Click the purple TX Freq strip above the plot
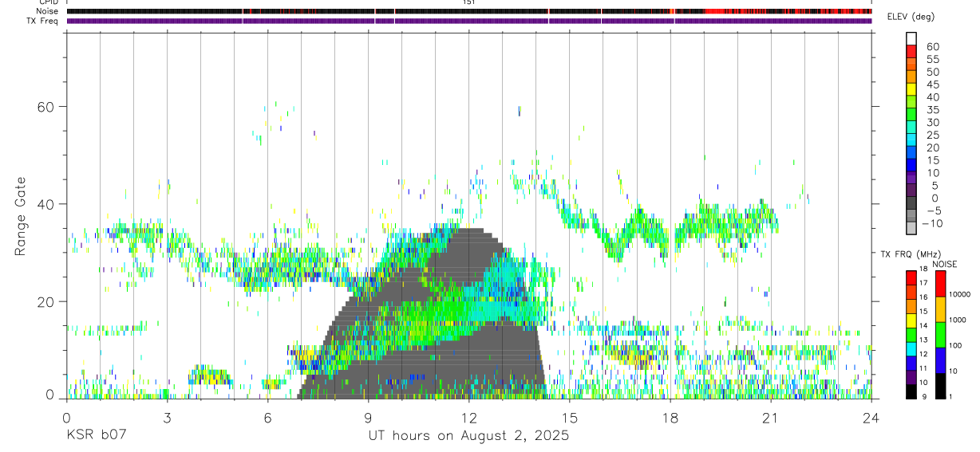Viewport: 980px width, 452px height. 469,21
